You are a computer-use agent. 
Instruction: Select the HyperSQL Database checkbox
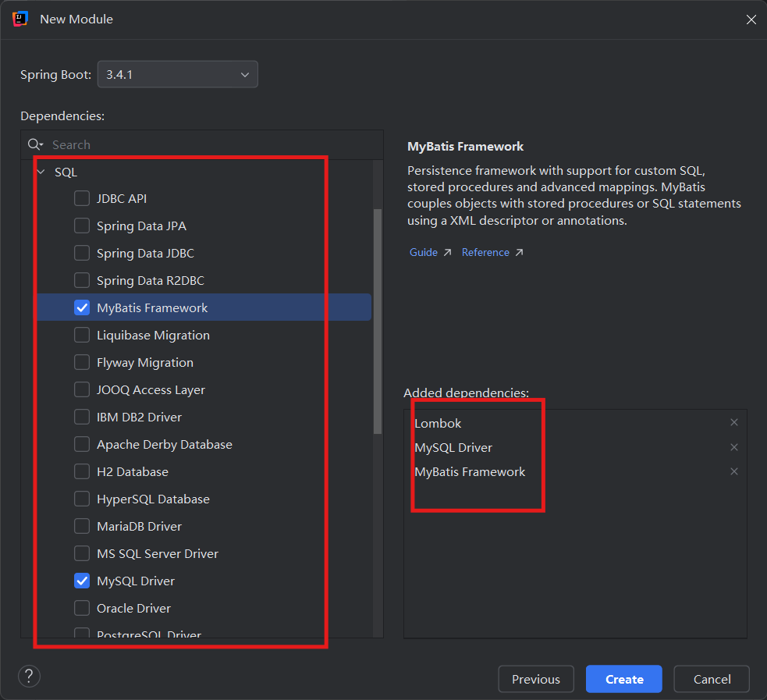pos(82,499)
